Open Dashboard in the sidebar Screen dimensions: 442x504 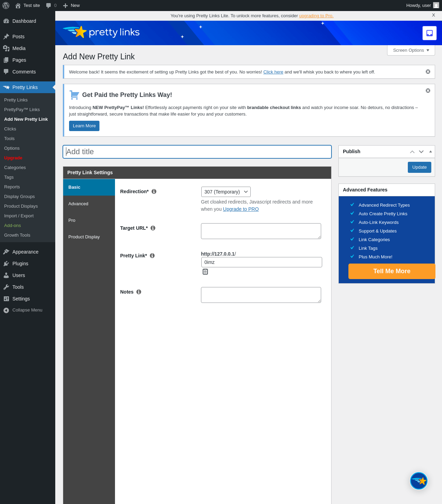point(28,21)
